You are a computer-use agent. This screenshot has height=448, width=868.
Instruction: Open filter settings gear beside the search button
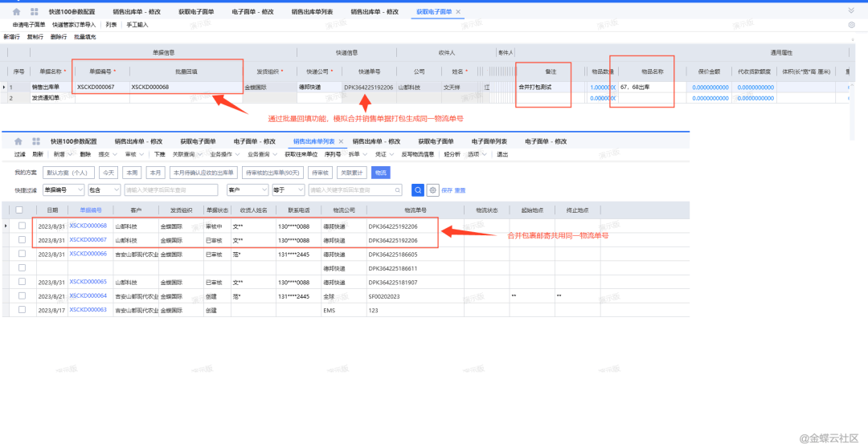(432, 190)
